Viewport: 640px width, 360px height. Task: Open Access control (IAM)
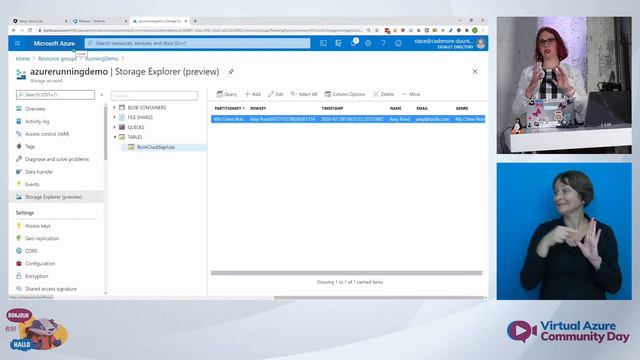(47, 134)
